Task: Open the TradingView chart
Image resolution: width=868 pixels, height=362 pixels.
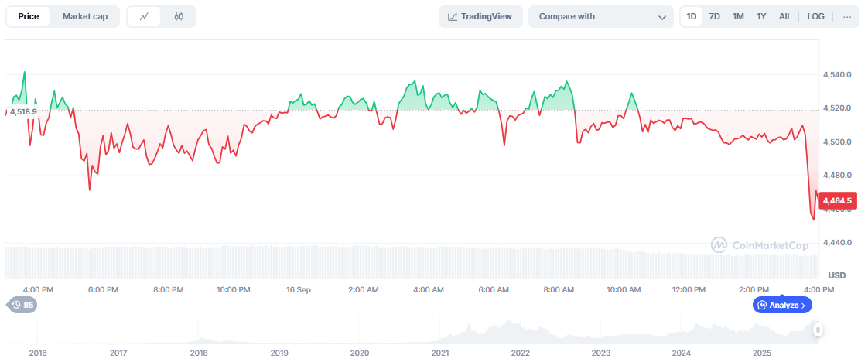Action: (480, 16)
